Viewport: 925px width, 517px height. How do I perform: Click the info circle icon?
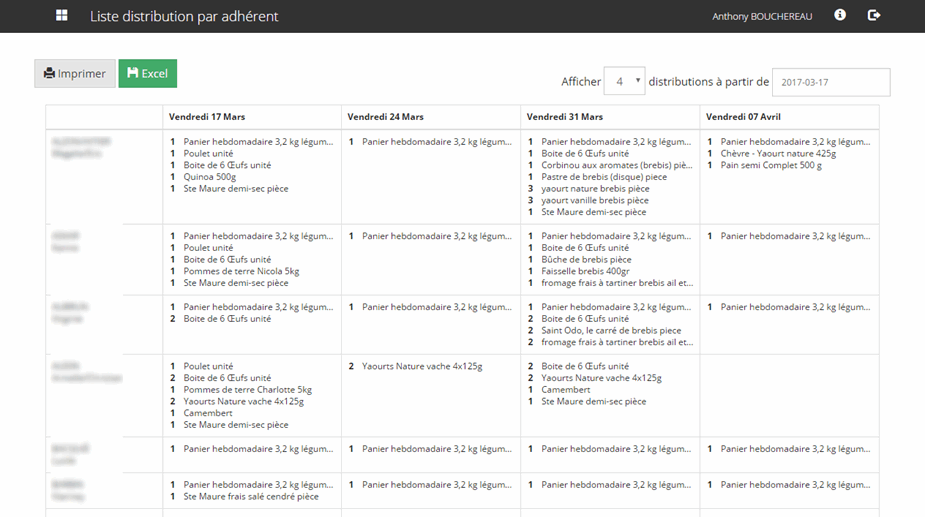[x=840, y=16]
